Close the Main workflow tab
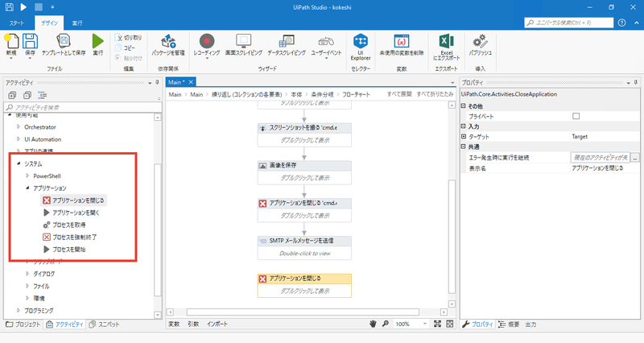The height and width of the screenshot is (343, 644). (x=191, y=82)
